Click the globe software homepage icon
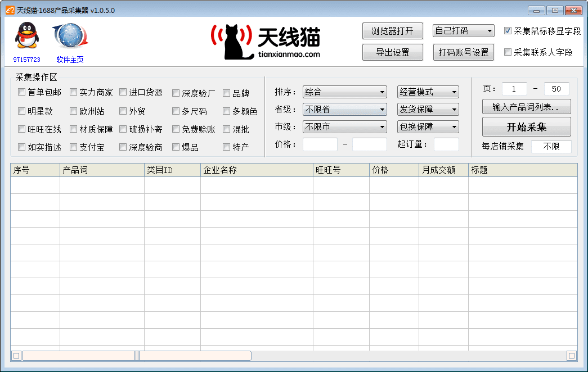 [x=70, y=36]
